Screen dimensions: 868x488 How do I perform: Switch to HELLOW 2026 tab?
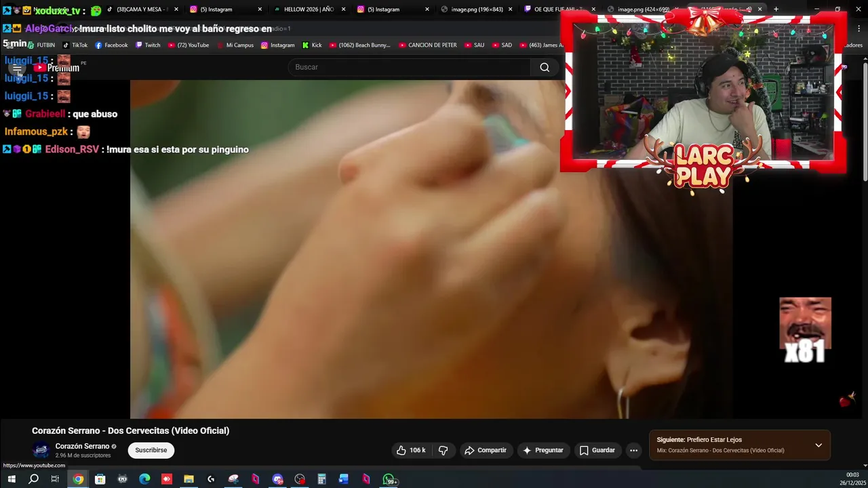pos(309,9)
